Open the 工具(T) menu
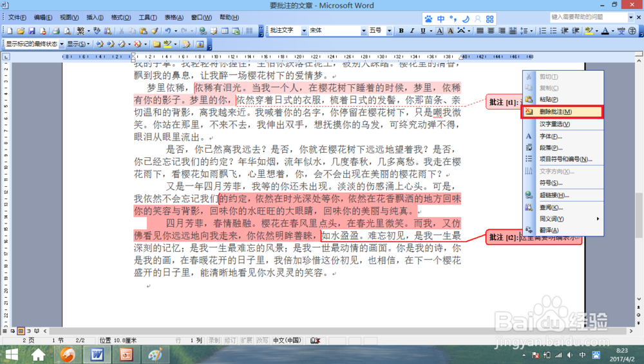Screen dimensions: 644x364 [147, 17]
